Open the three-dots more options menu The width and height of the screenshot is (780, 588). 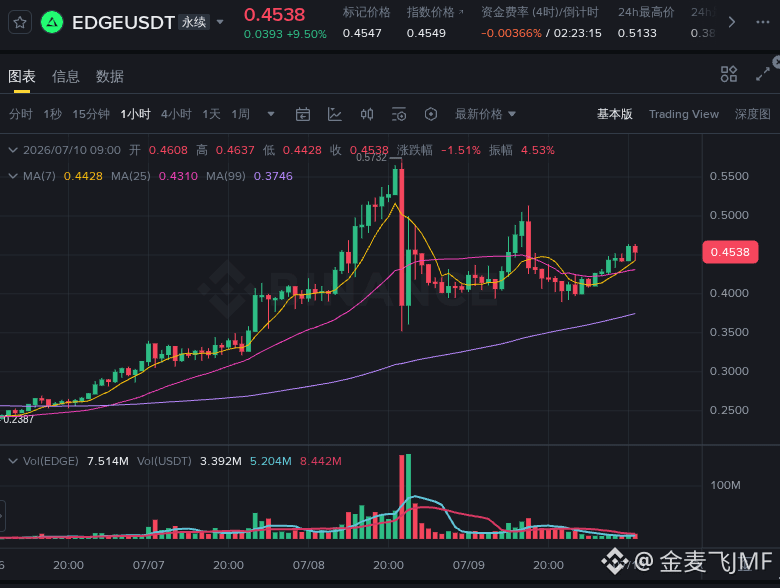pos(763,22)
